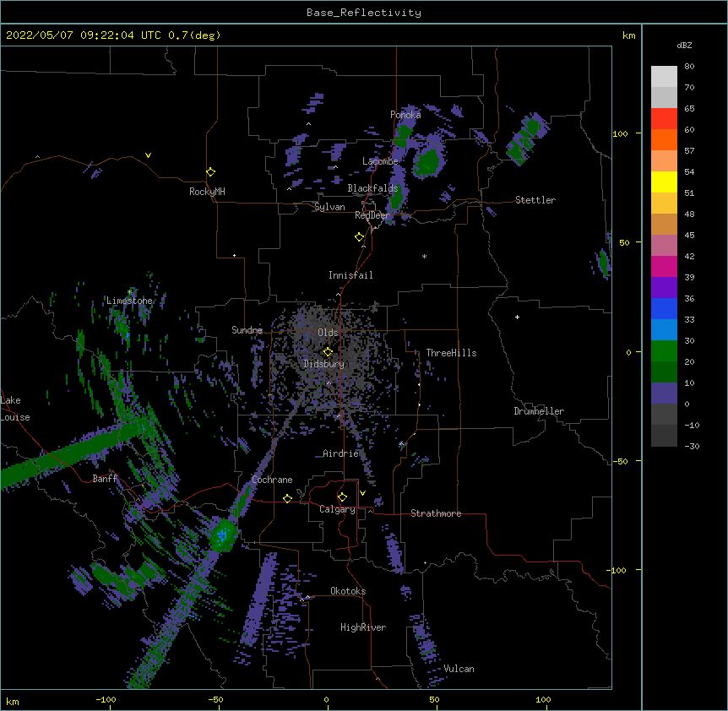Click the Base_Reflectivity title
728x711 pixels.
point(364,13)
